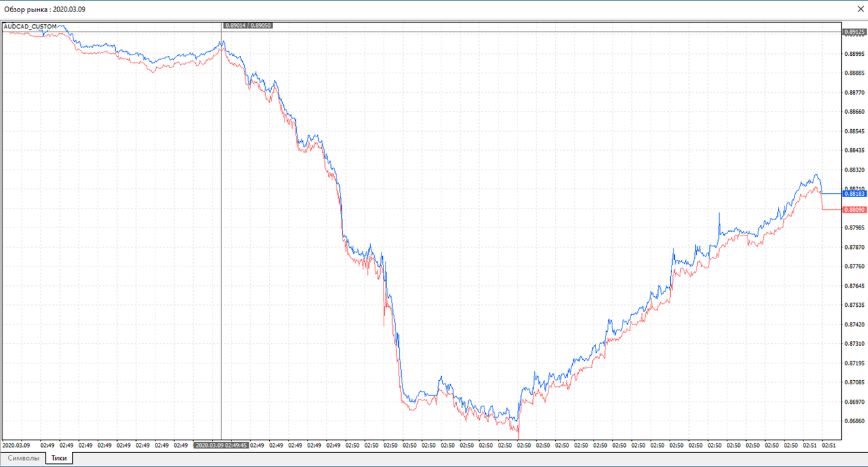Click the 2020.03.09 date label on the time axis
868x467 pixels.
click(x=15, y=445)
